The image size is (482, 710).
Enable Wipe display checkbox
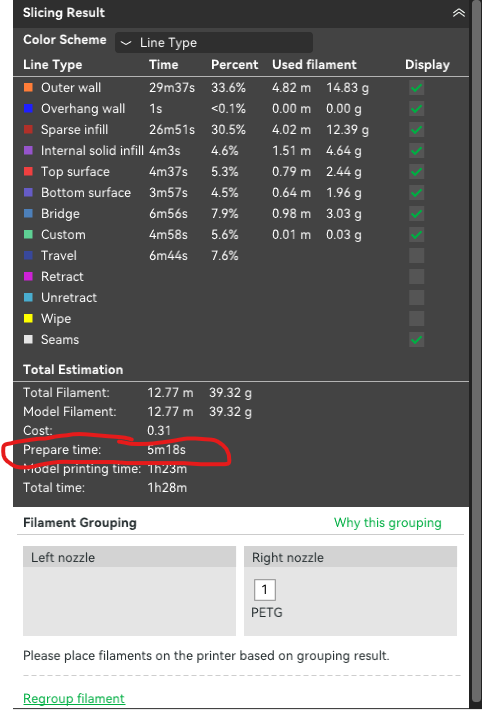(x=416, y=318)
